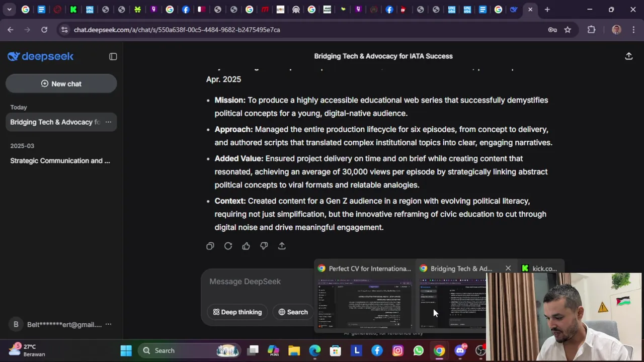
Task: Open the Facebook taskbar app
Action: [x=377, y=350]
